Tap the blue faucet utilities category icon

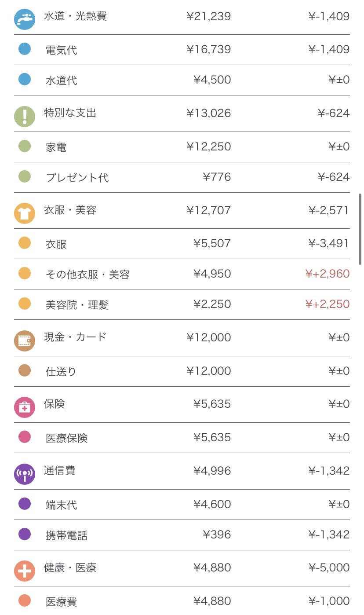click(x=24, y=19)
